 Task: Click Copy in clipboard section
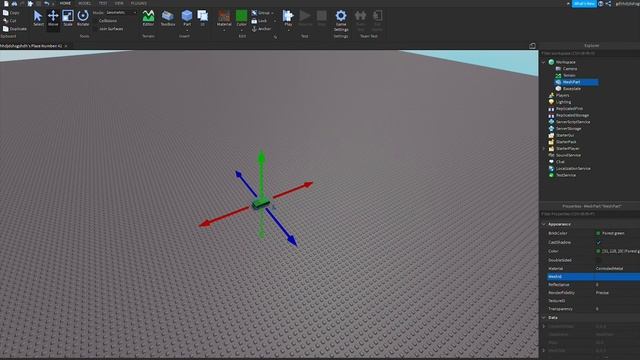click(x=11, y=13)
